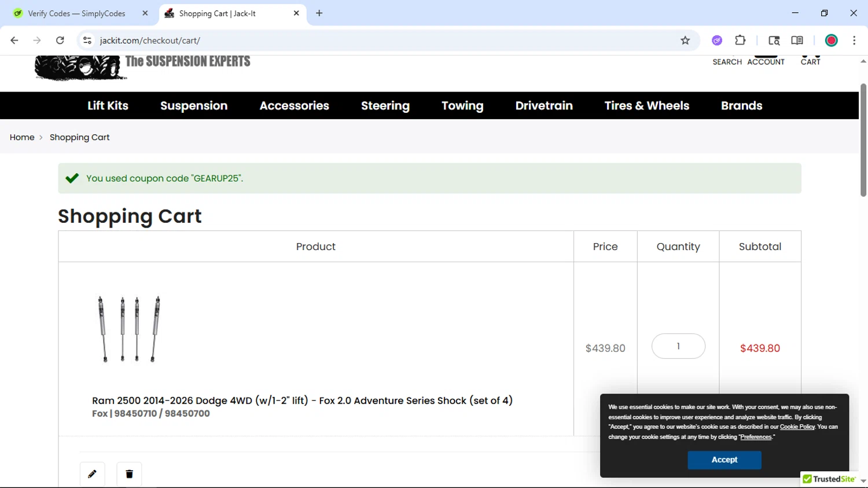Edit the cart item with pencil icon

(92, 474)
